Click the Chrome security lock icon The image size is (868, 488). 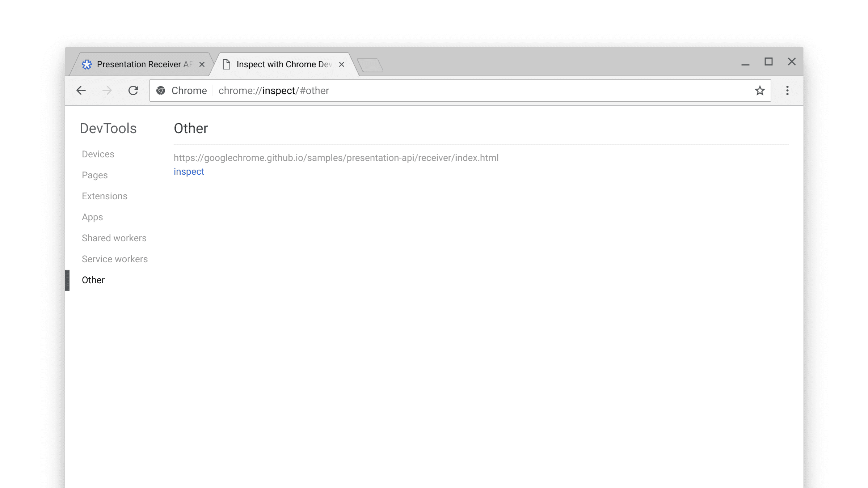[161, 90]
